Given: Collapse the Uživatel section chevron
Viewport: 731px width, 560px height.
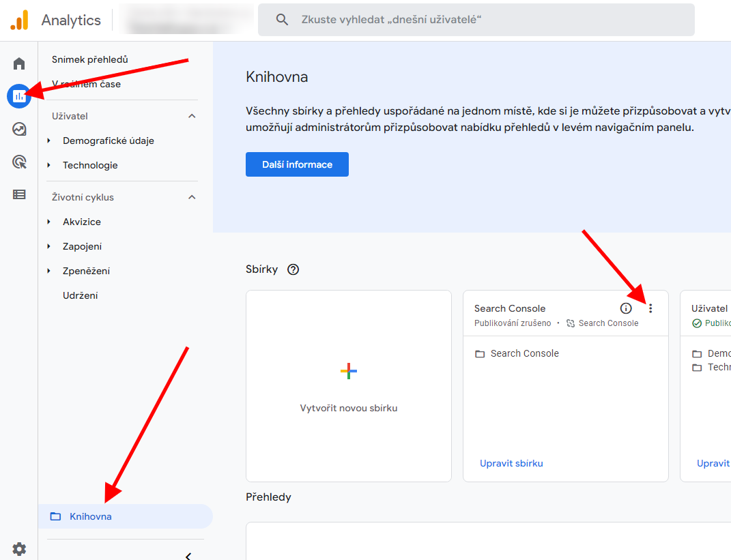Looking at the screenshot, I should [x=192, y=116].
